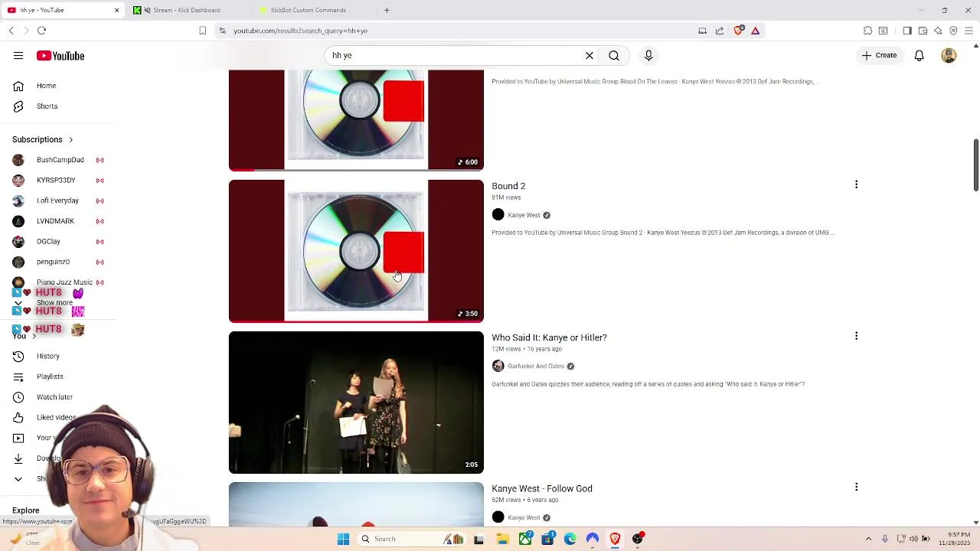The width and height of the screenshot is (980, 551).
Task: Open YouTube notifications bell
Action: (x=920, y=55)
